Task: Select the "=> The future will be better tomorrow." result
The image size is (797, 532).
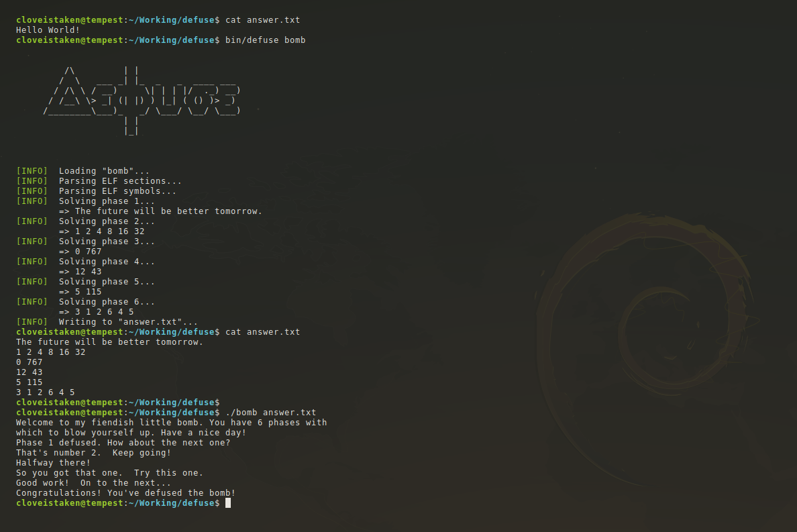Action: pos(160,211)
